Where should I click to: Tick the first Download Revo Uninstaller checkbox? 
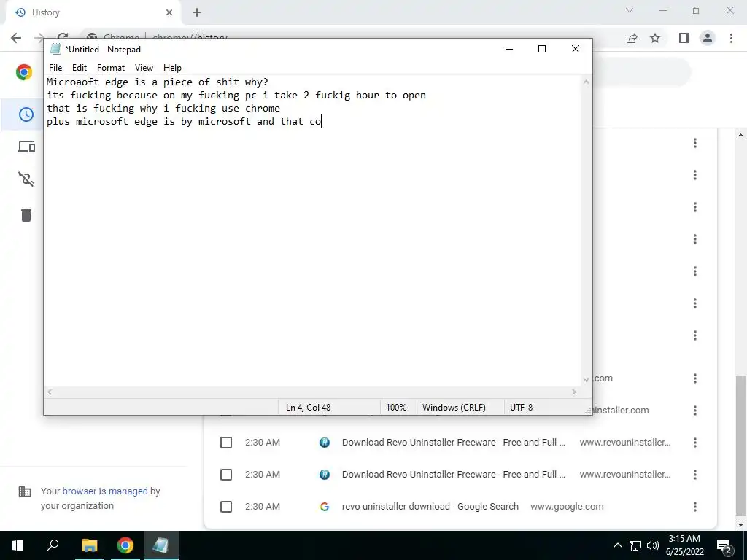[226, 443]
